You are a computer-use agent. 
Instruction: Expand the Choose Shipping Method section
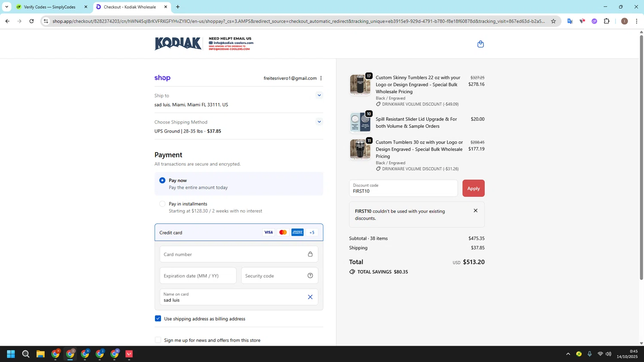[319, 122]
